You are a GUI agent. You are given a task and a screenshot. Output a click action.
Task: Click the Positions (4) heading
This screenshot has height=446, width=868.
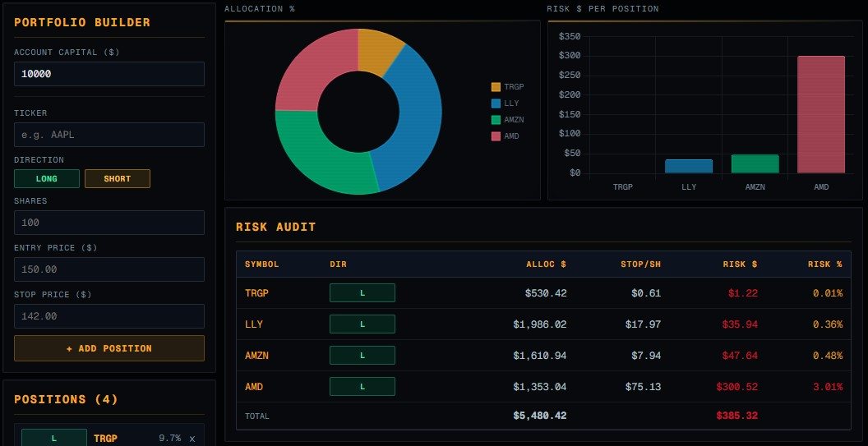click(x=66, y=399)
